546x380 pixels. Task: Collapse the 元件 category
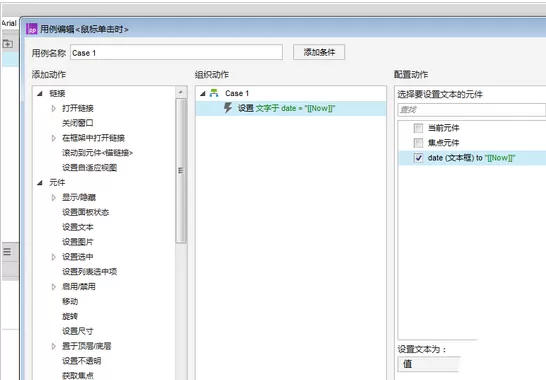point(40,183)
